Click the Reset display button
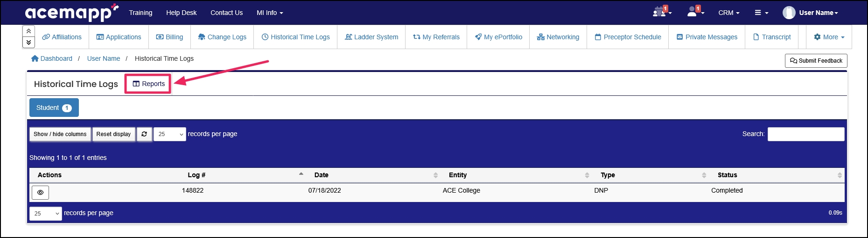The image size is (868, 238). point(113,134)
